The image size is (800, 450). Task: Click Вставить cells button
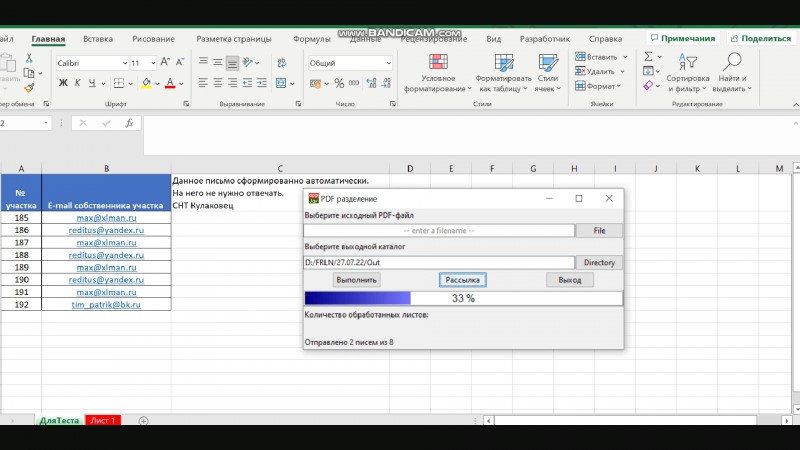pos(596,57)
